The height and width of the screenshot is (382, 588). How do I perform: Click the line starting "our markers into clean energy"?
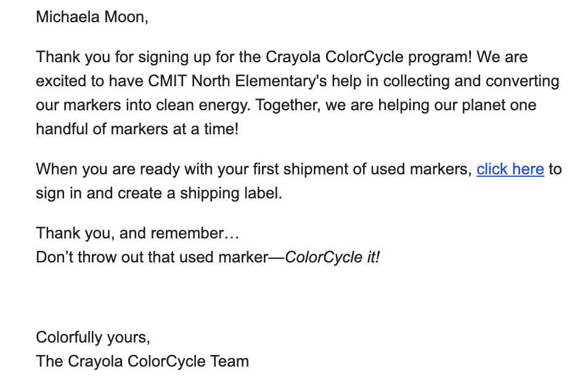point(286,105)
